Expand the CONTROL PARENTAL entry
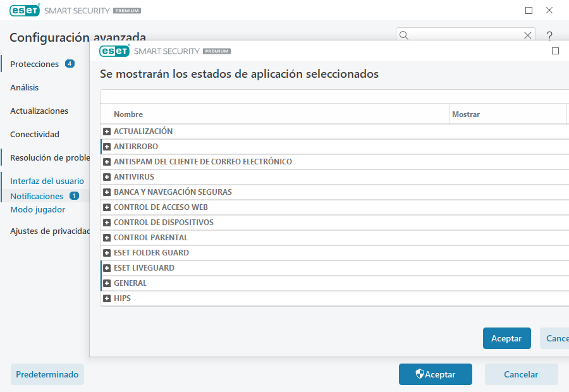Viewport: 569px width, 392px height. (106, 237)
